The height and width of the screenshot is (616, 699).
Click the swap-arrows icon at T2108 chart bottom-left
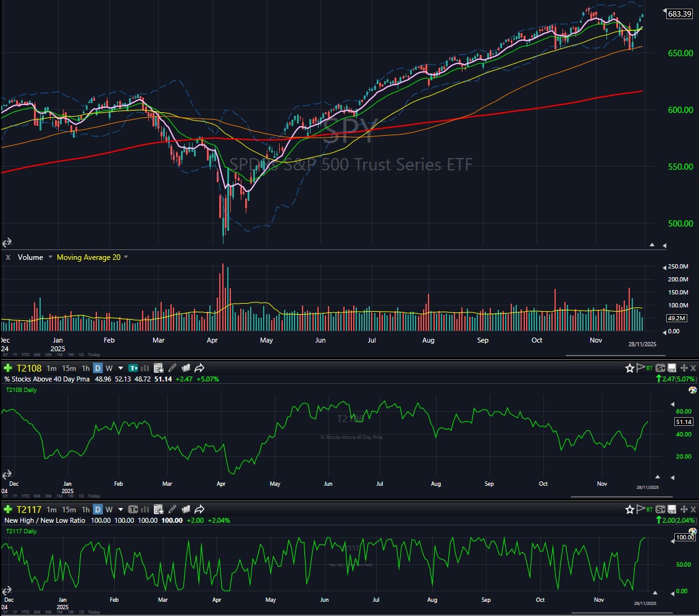(7, 474)
